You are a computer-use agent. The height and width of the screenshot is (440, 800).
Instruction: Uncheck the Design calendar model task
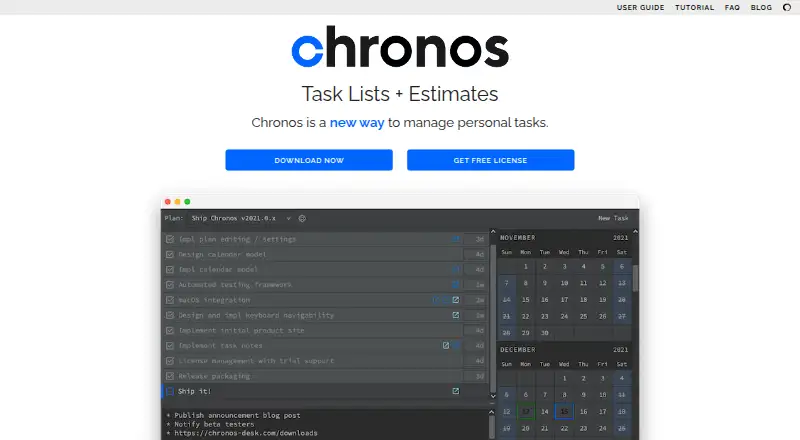(170, 254)
